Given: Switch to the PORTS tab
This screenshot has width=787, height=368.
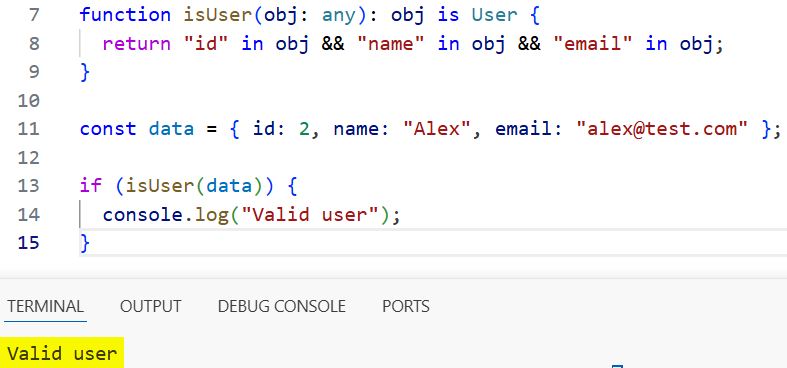Looking at the screenshot, I should coord(406,306).
